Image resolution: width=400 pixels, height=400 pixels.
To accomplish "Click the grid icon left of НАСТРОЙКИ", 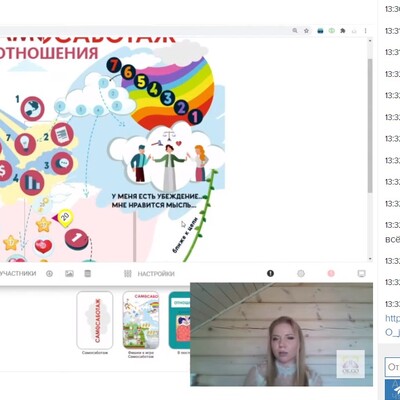I will pyautogui.click(x=128, y=274).
